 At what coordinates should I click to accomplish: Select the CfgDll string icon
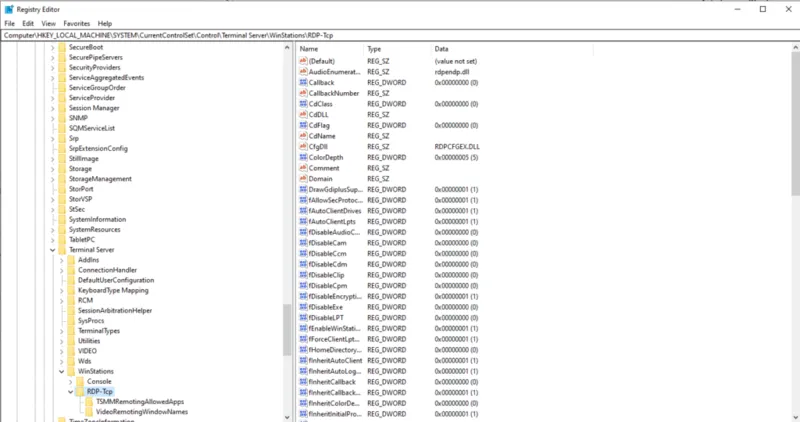(x=303, y=147)
